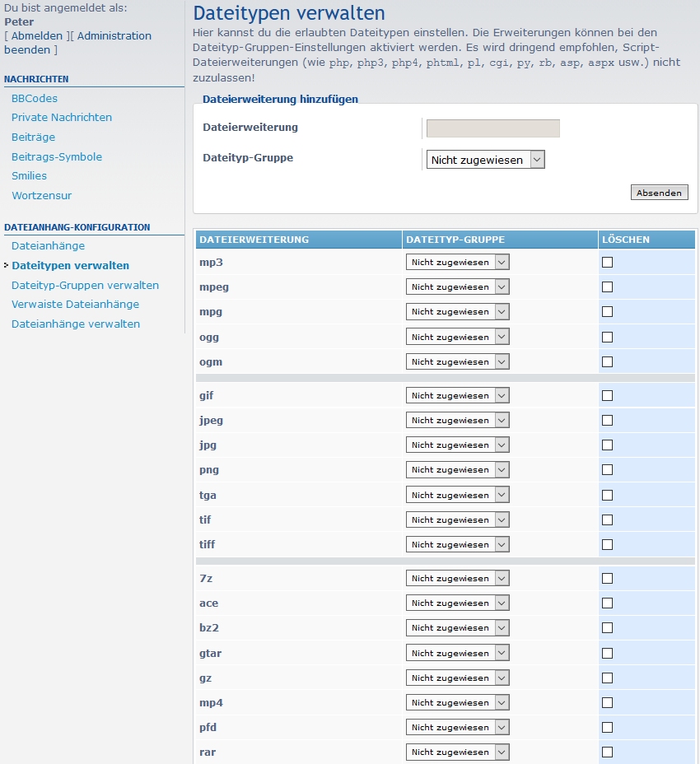Tick the delete checkbox for gif
This screenshot has height=764, width=700.
point(607,396)
